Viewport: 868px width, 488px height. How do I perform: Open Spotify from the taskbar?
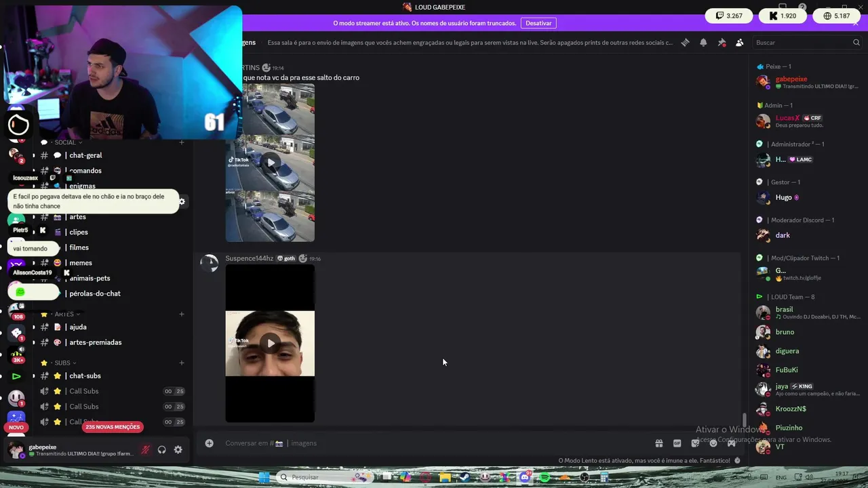[545, 477]
